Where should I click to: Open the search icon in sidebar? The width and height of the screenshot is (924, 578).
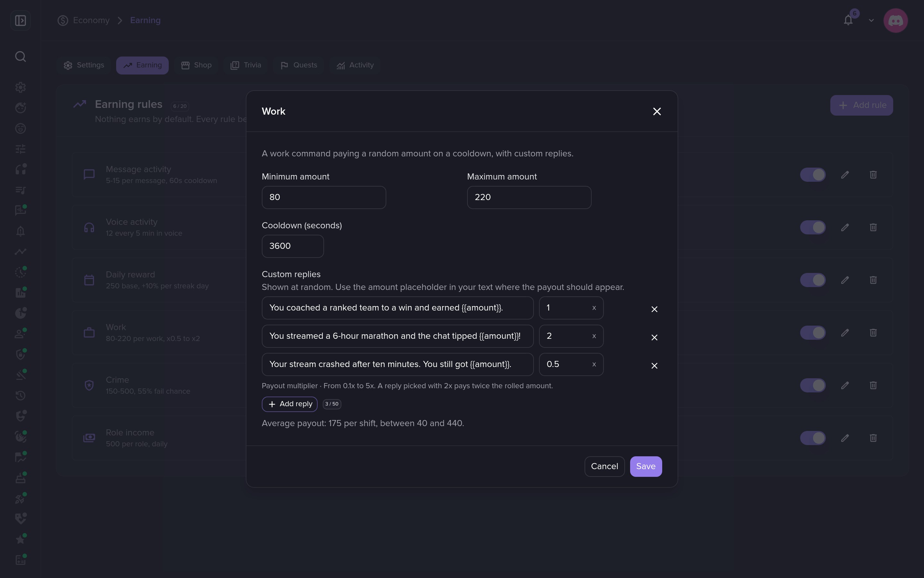(20, 57)
